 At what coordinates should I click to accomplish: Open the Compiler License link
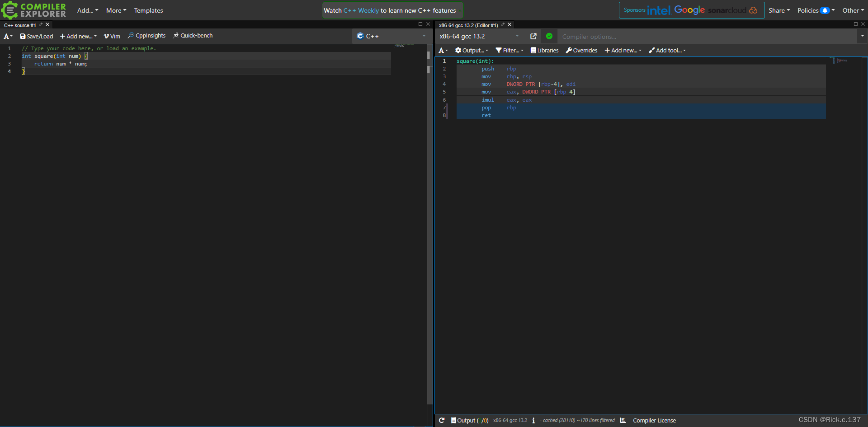point(654,420)
